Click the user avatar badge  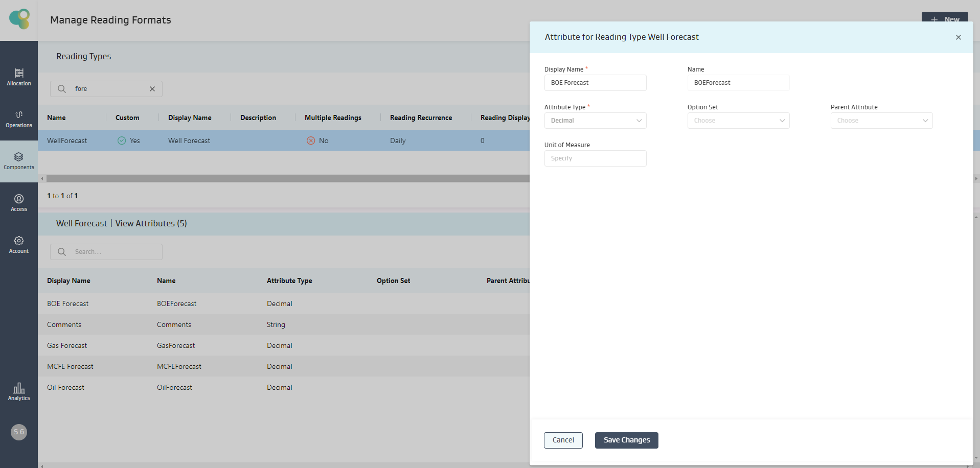[x=19, y=432]
